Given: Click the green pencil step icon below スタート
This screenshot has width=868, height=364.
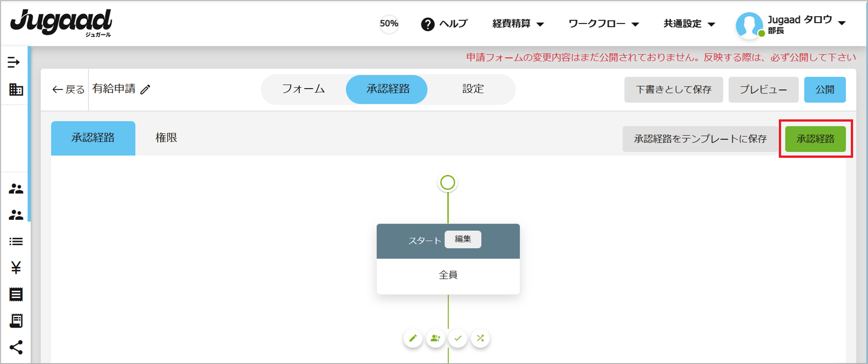Looking at the screenshot, I should 413,338.
